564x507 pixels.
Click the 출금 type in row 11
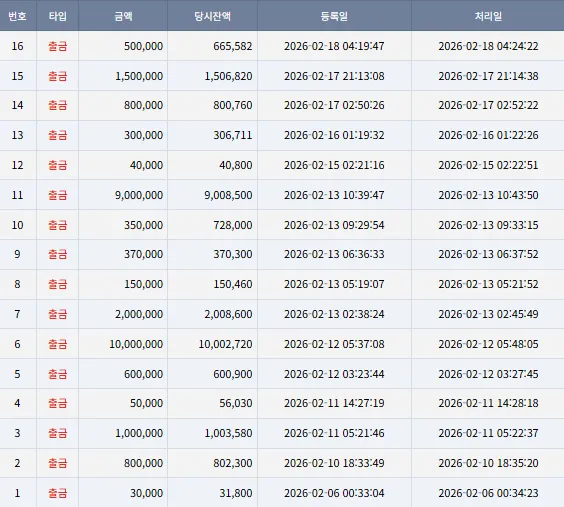click(58, 195)
